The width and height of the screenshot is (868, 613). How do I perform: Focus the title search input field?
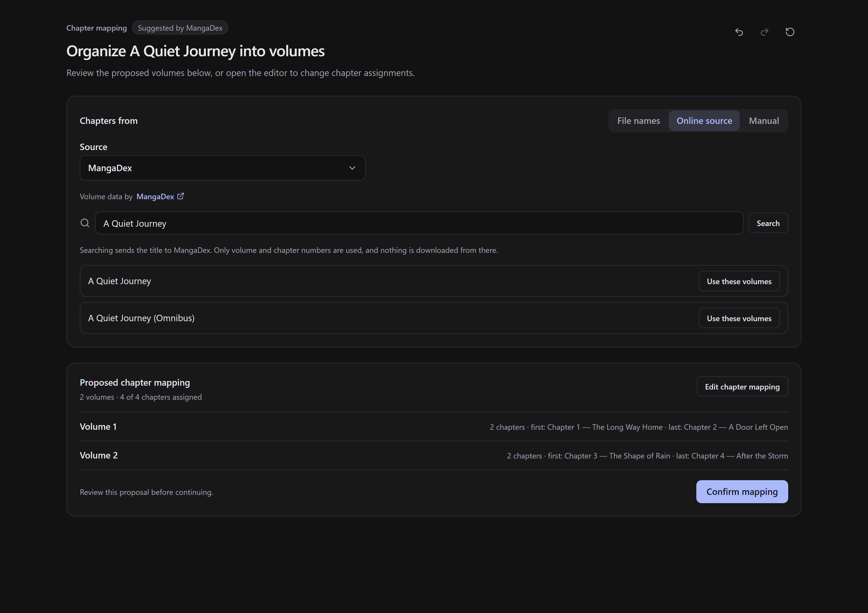[x=419, y=223]
